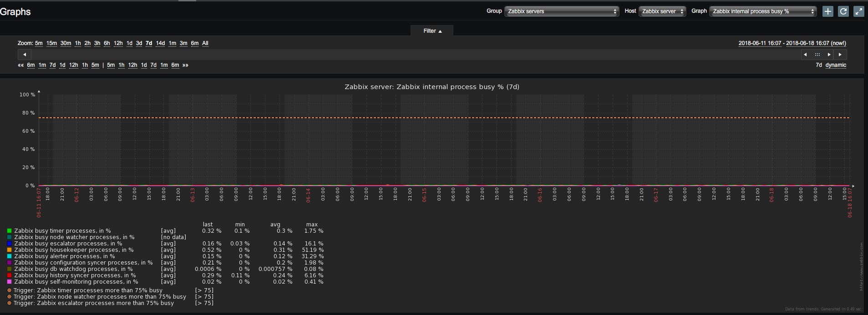Open the Graph dropdown for internal process busy

click(763, 11)
